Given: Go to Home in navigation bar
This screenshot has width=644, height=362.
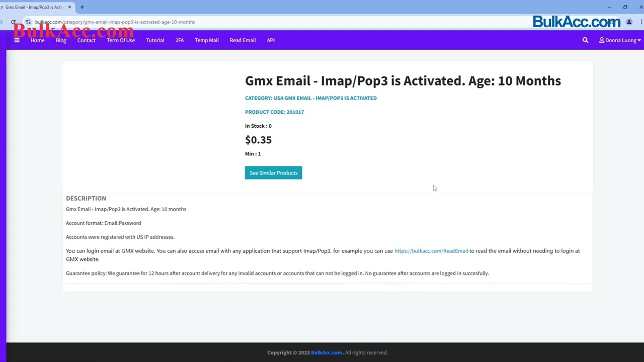Looking at the screenshot, I should coord(37,40).
